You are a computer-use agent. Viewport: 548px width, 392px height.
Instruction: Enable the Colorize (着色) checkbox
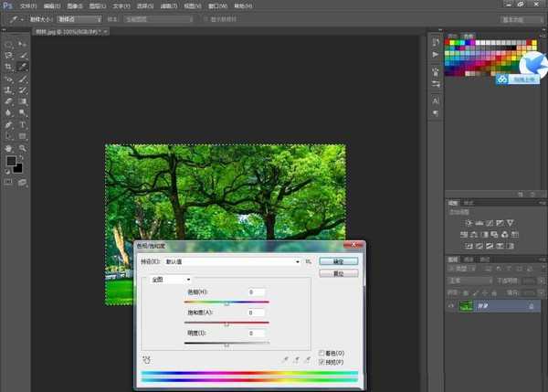click(x=322, y=353)
